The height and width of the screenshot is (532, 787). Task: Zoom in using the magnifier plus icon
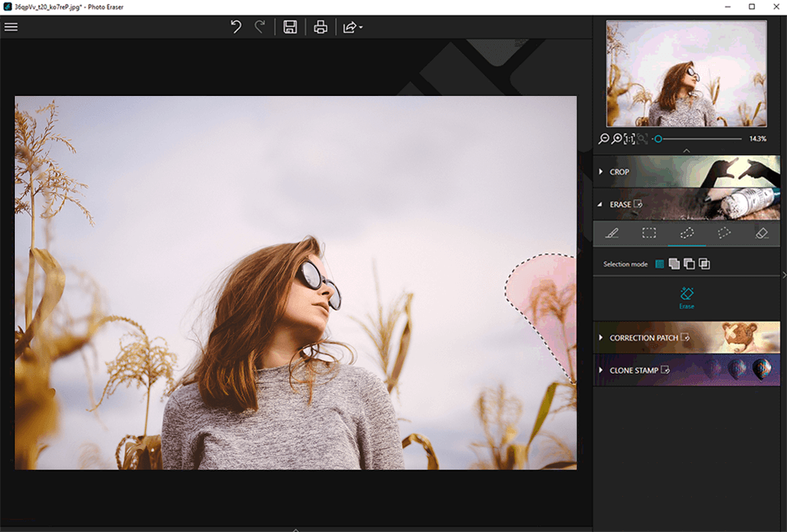[x=616, y=139]
